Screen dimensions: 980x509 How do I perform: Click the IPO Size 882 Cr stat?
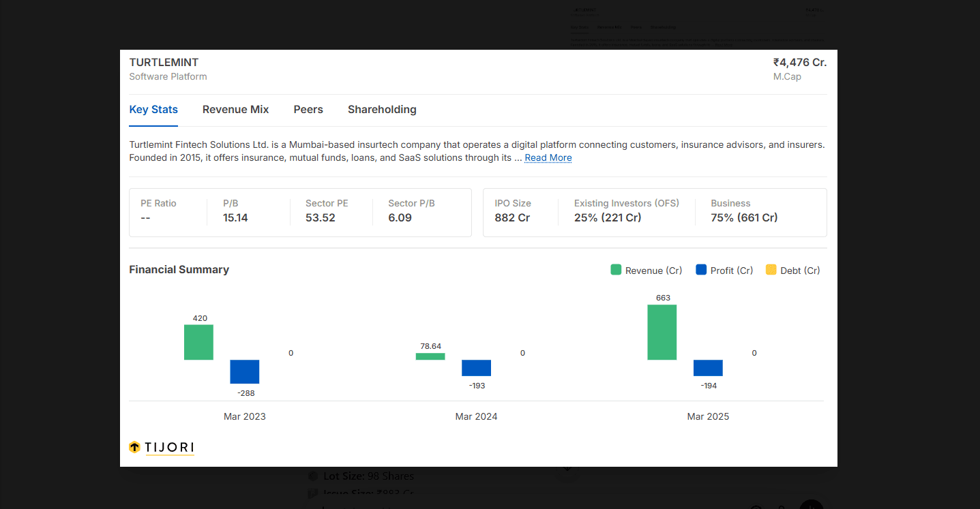tap(513, 211)
